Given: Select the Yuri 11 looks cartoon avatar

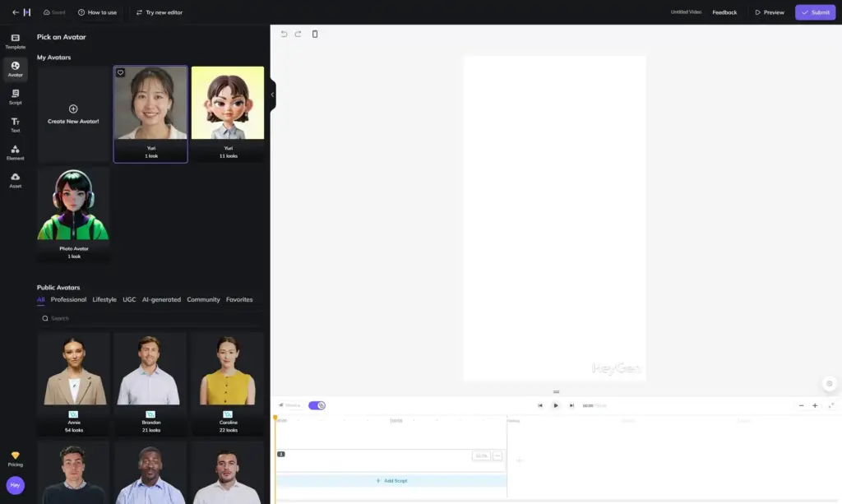Looking at the screenshot, I should 228,114.
